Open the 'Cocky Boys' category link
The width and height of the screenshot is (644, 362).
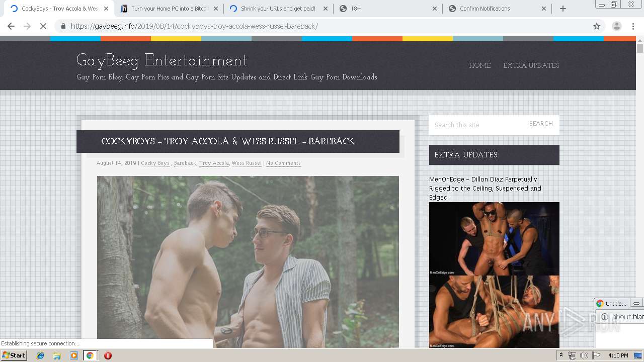[x=155, y=163]
